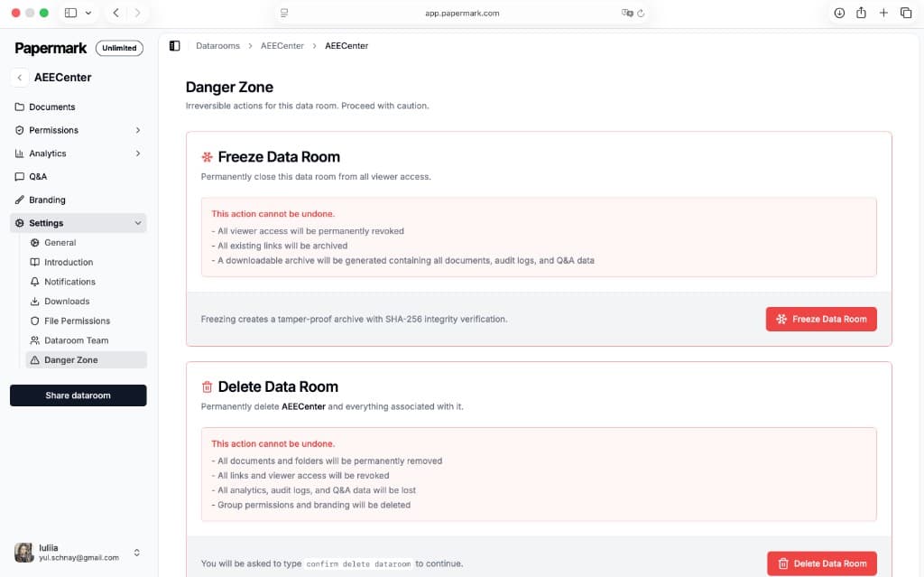924x577 pixels.
Task: Click the yul.schnay@gmail.com email text
Action: (x=79, y=557)
